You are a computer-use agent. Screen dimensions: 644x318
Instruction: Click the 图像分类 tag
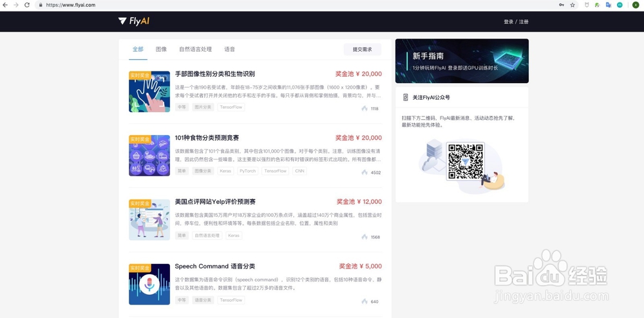(203, 171)
